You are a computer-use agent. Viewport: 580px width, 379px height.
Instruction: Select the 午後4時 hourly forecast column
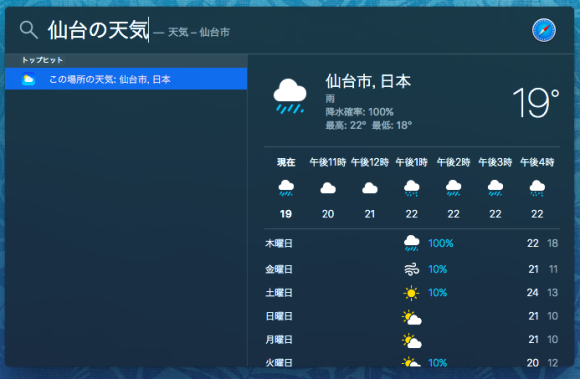click(537, 188)
